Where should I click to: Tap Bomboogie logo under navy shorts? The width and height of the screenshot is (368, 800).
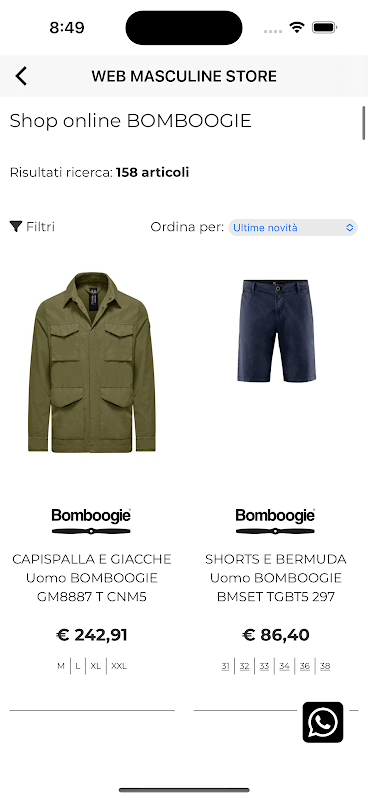click(275, 521)
